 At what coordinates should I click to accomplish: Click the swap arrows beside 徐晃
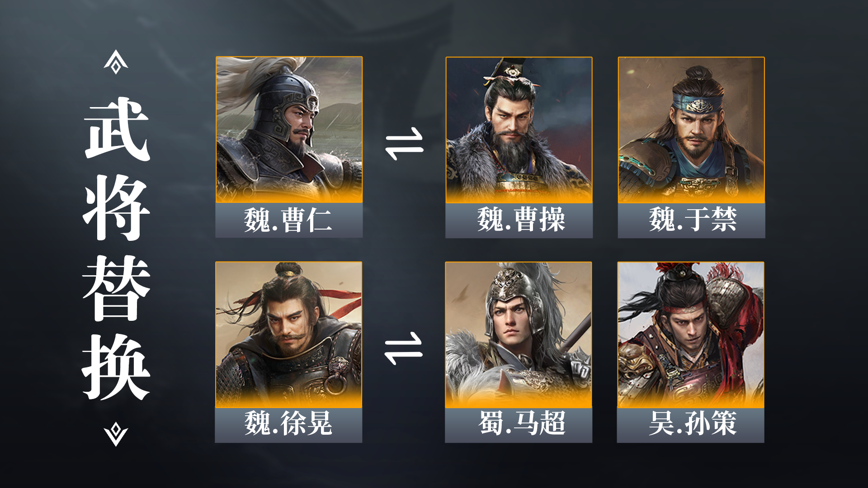tap(403, 348)
